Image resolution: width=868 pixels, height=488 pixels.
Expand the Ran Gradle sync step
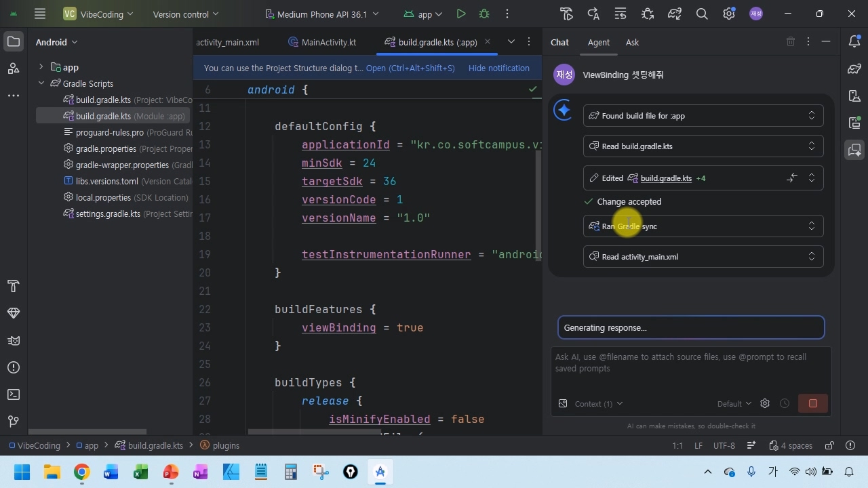(x=811, y=226)
